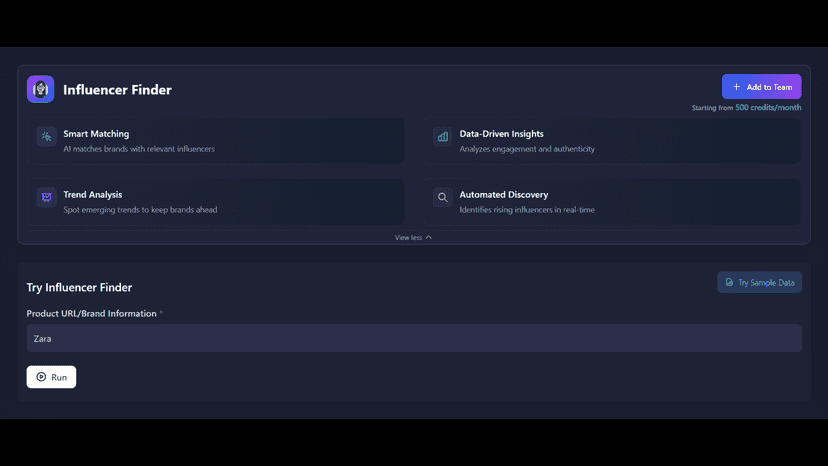This screenshot has width=828, height=466.
Task: Select the Data-Driven Insights feature title
Action: [501, 134]
